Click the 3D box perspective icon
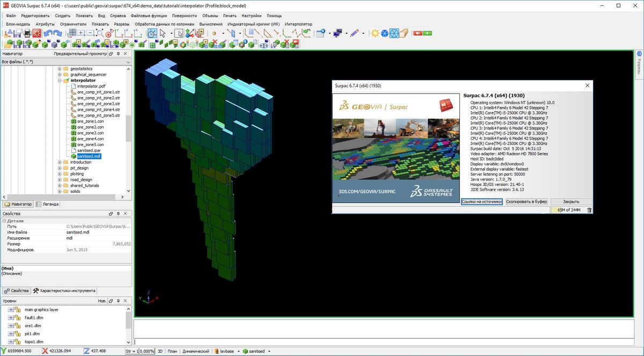Screen dimensions: 644x356 [x=404, y=33]
